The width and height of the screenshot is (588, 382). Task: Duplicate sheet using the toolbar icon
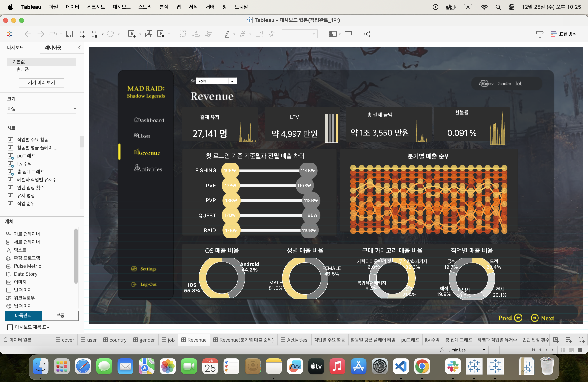[x=148, y=34]
